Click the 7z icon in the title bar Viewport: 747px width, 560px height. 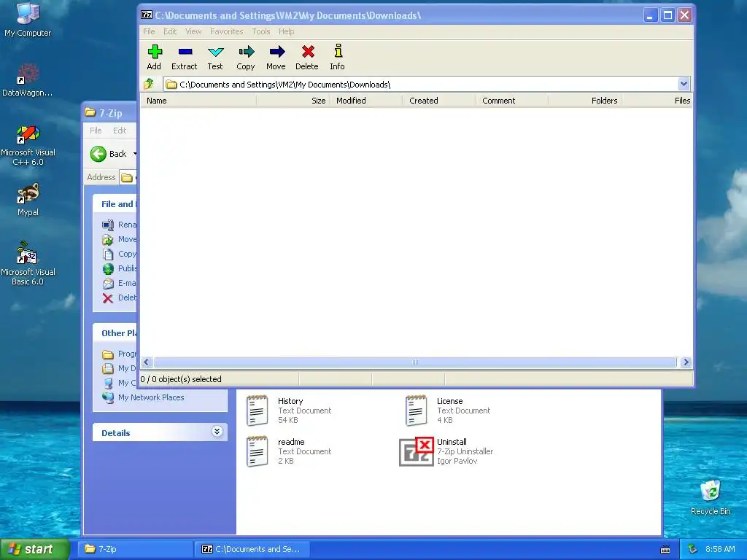[x=147, y=15]
